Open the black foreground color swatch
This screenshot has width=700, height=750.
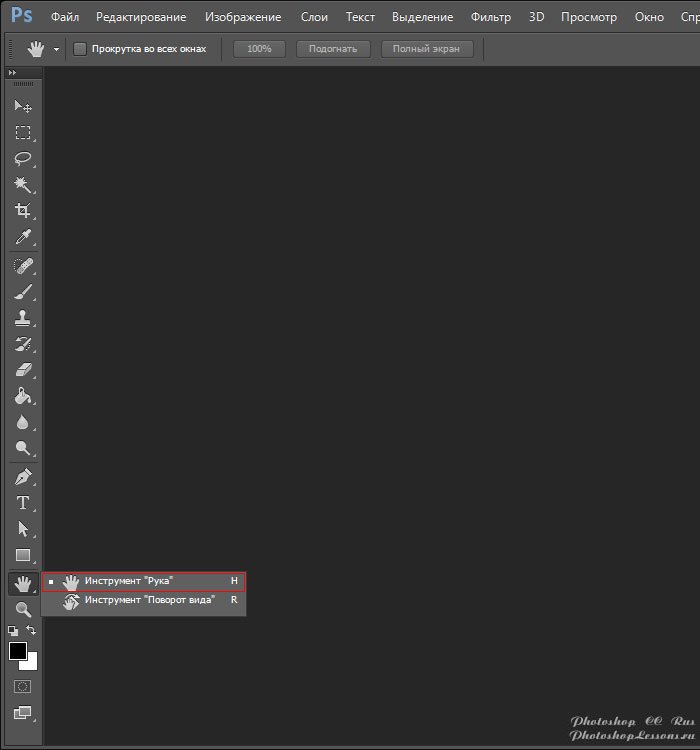tap(18, 651)
